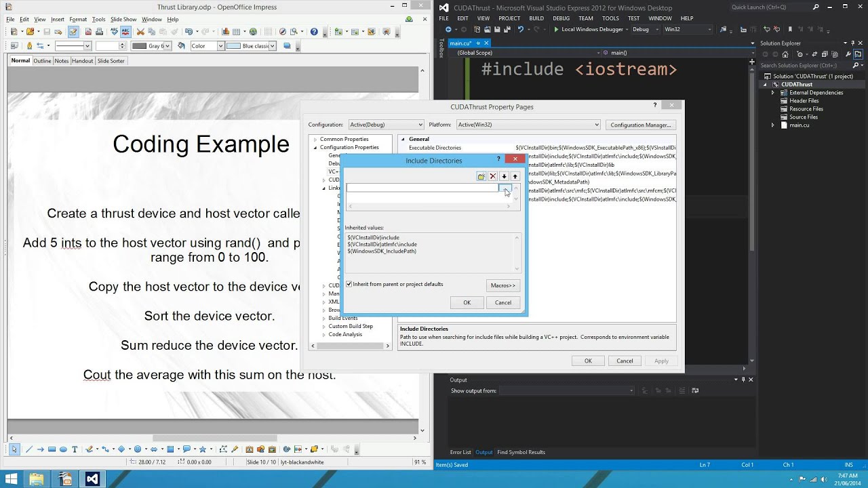Click Undo icon in Visual Studio toolbar
The width and height of the screenshot is (868, 488).
[521, 29]
